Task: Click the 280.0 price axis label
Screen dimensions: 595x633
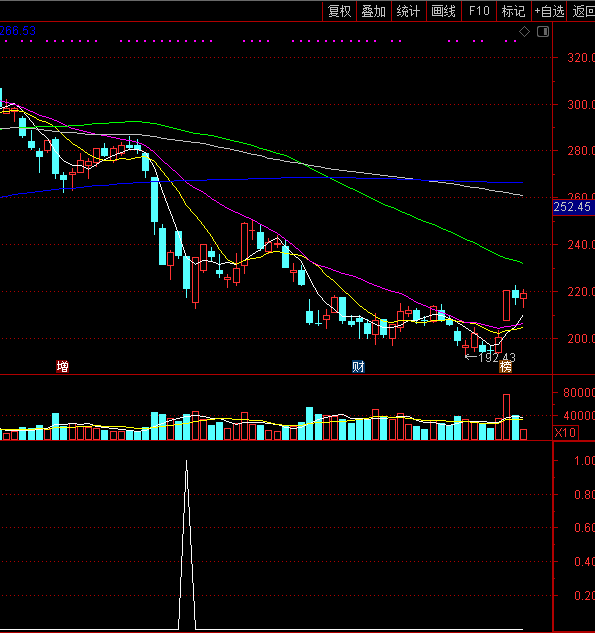Action: (x=581, y=151)
